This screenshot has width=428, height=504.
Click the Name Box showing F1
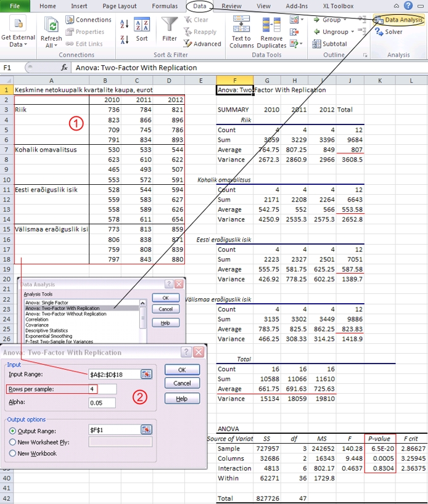[13, 68]
